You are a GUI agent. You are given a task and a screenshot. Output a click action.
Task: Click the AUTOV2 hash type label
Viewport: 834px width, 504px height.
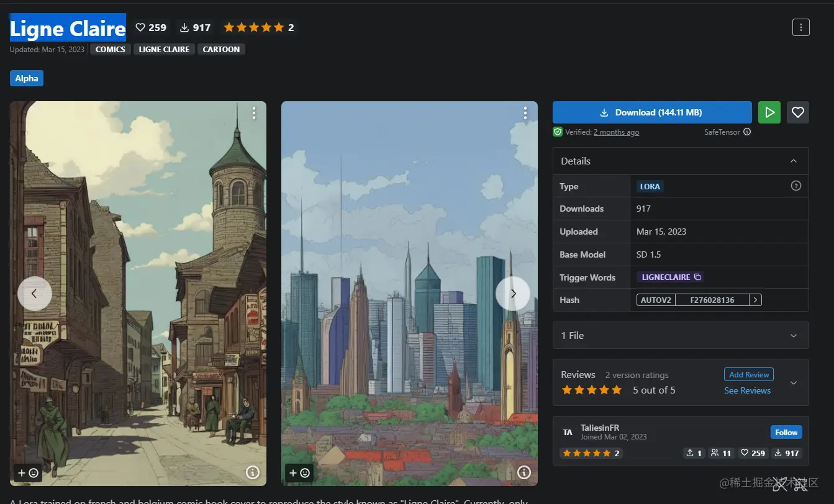click(x=656, y=300)
